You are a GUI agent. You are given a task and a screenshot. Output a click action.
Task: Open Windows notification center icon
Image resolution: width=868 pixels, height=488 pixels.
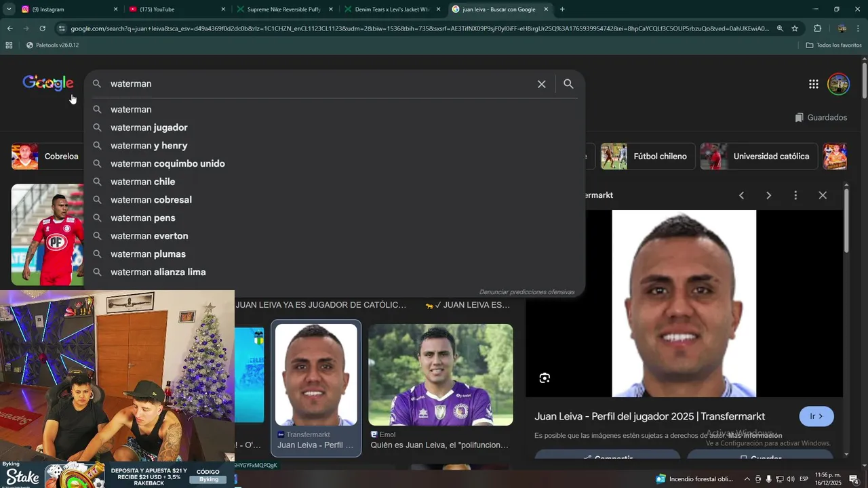[854, 479]
